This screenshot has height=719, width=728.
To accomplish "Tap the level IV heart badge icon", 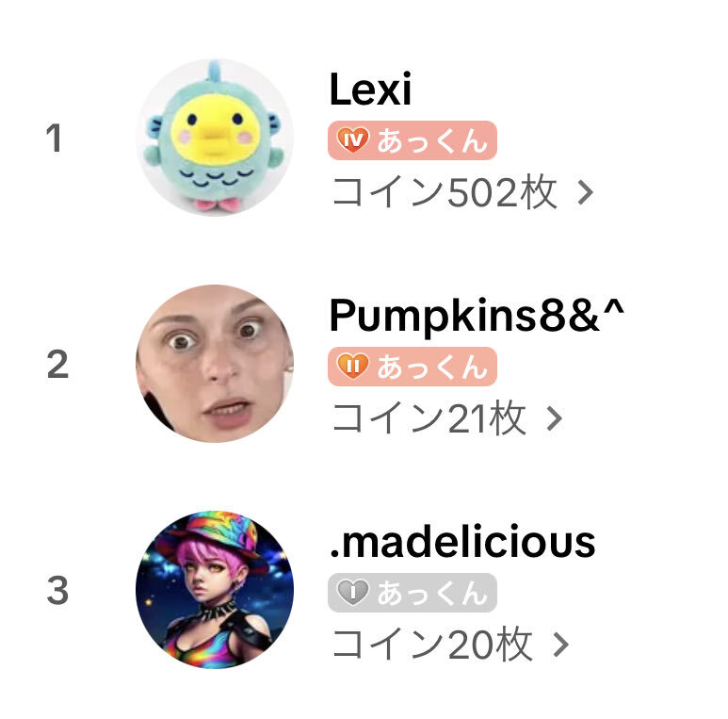I will tap(353, 139).
